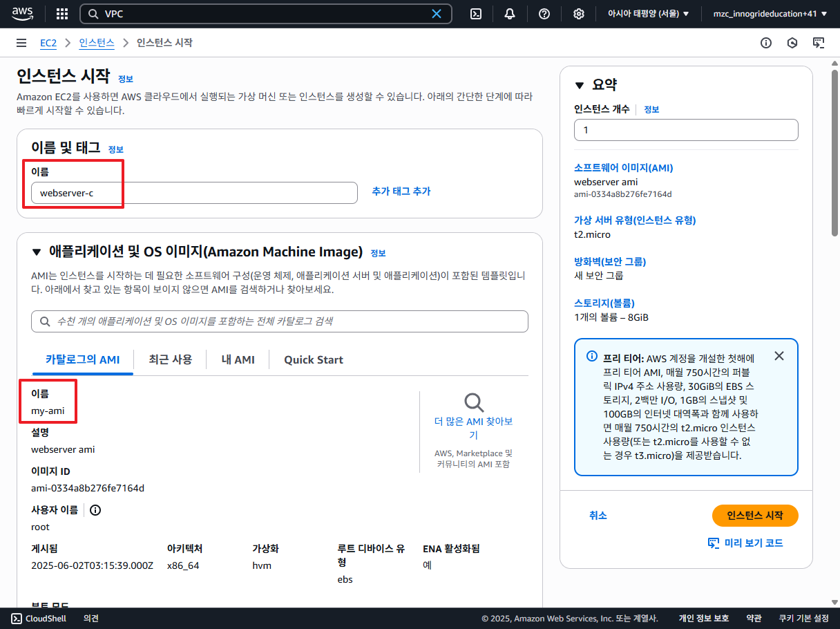
Task: Click the info icon in the 프리 티어 box
Action: click(592, 357)
